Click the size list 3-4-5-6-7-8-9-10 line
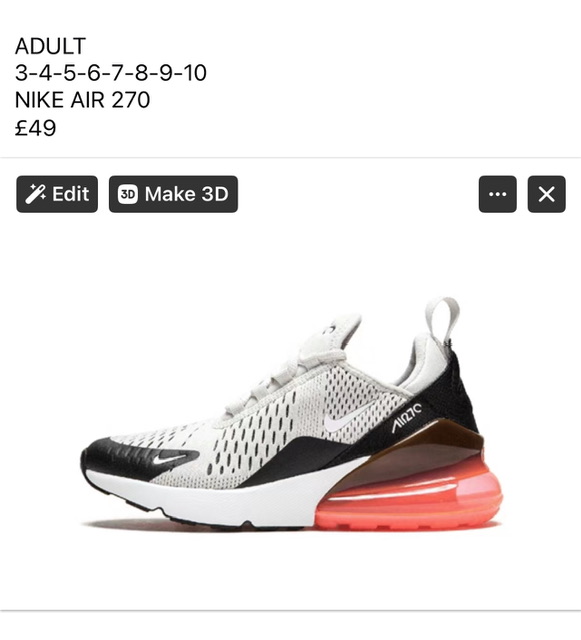 tap(111, 73)
